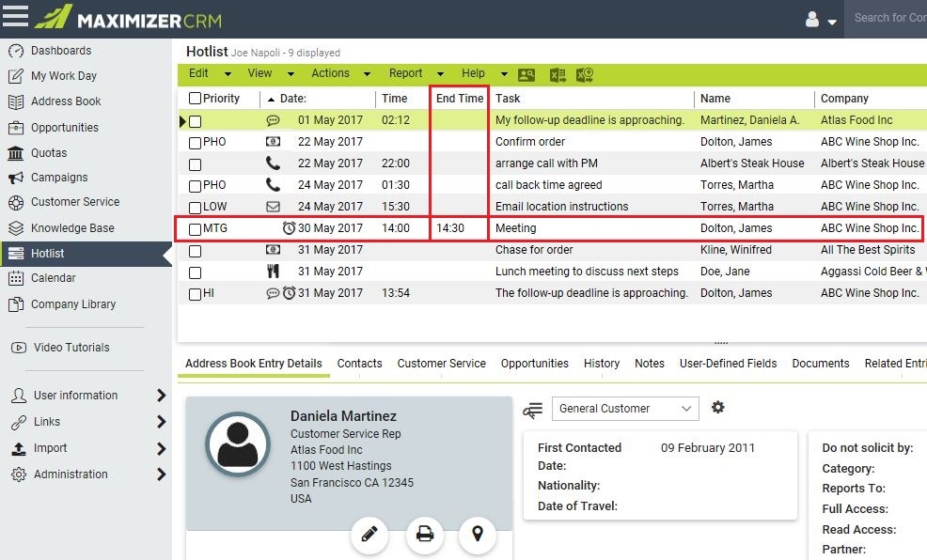Image resolution: width=927 pixels, height=560 pixels.
Task: Open the user account icon menu
Action: tap(812, 20)
